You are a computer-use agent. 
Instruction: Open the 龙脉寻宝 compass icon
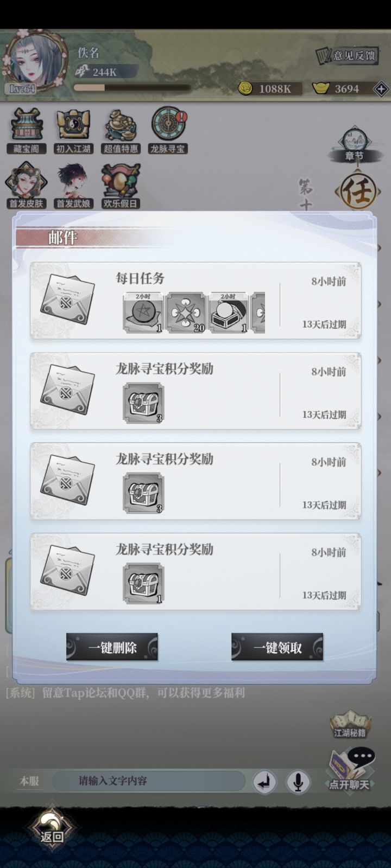coord(168,130)
